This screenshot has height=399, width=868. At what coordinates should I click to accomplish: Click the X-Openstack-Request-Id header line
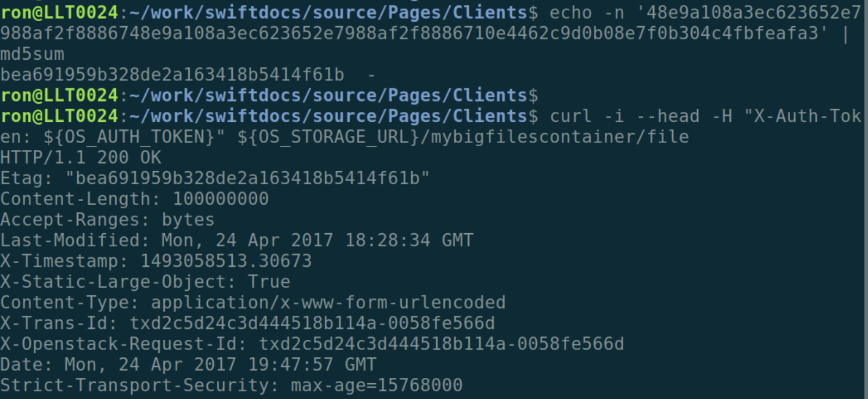tap(312, 344)
